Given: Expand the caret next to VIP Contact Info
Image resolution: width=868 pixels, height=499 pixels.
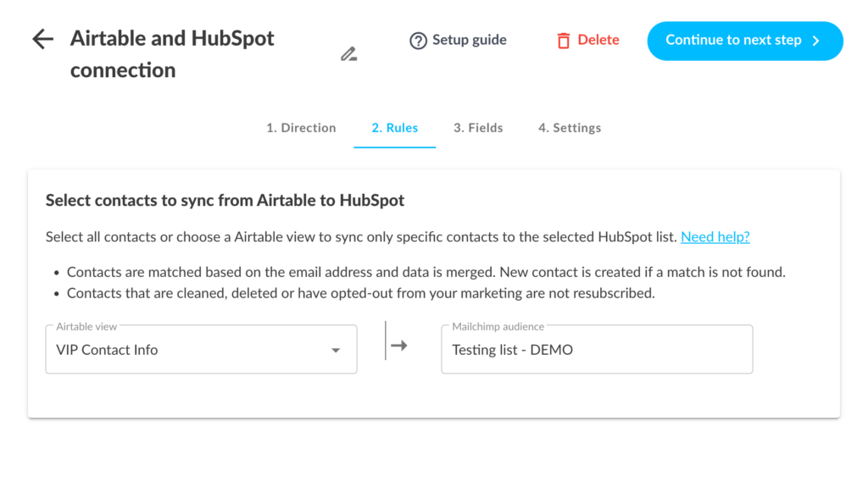Looking at the screenshot, I should click(x=336, y=351).
